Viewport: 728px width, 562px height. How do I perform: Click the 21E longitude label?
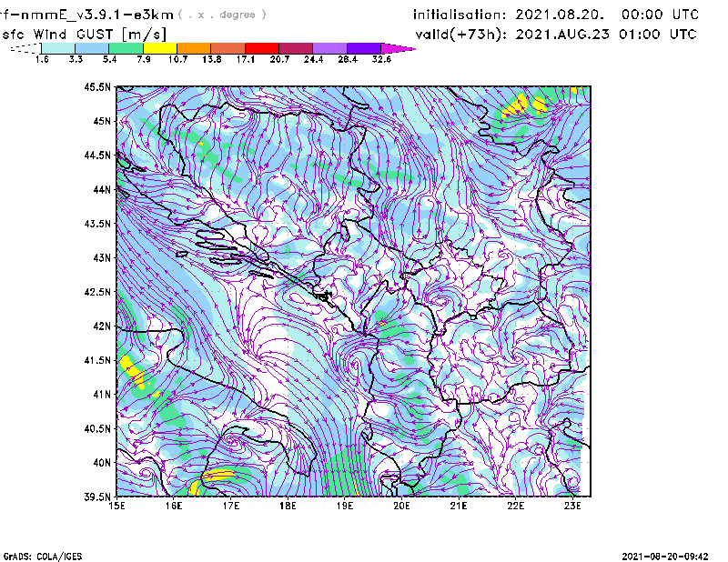click(x=459, y=506)
